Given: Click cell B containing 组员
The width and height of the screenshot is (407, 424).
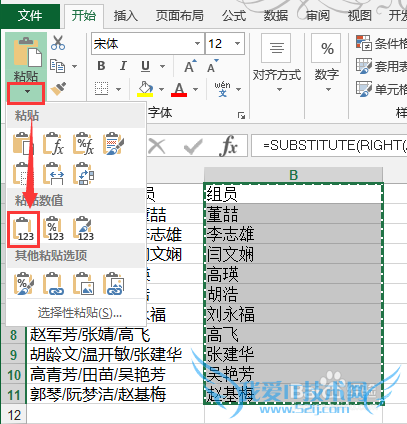Looking at the screenshot, I should coord(293,194).
